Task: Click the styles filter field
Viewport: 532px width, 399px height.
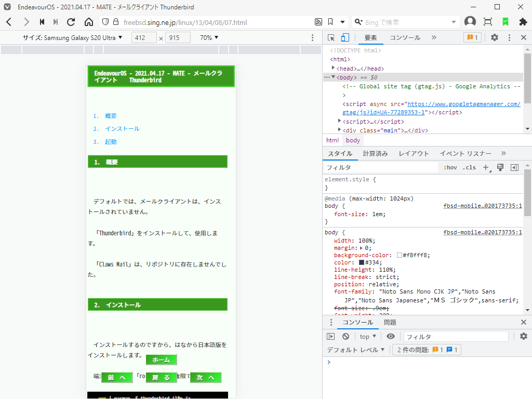Action: (x=381, y=167)
